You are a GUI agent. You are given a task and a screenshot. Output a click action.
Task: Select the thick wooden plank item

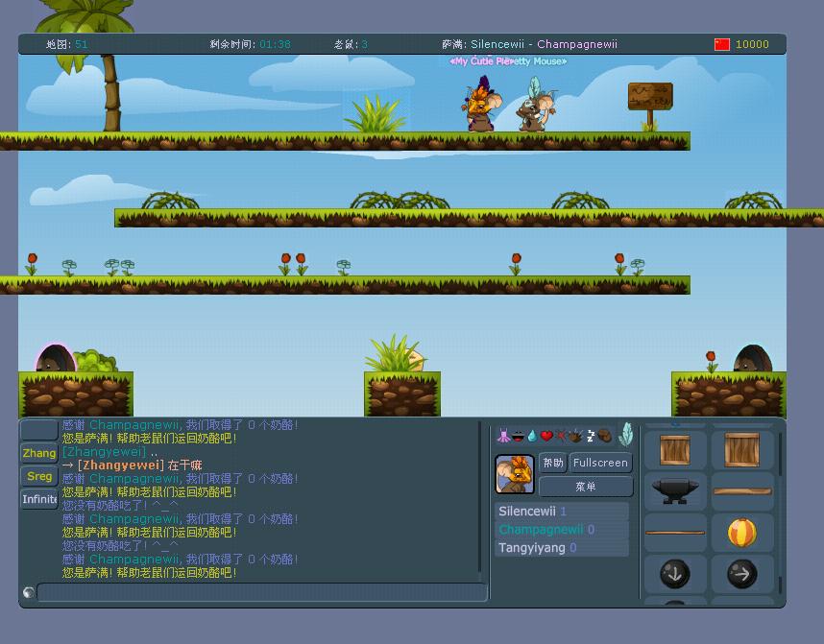click(742, 491)
